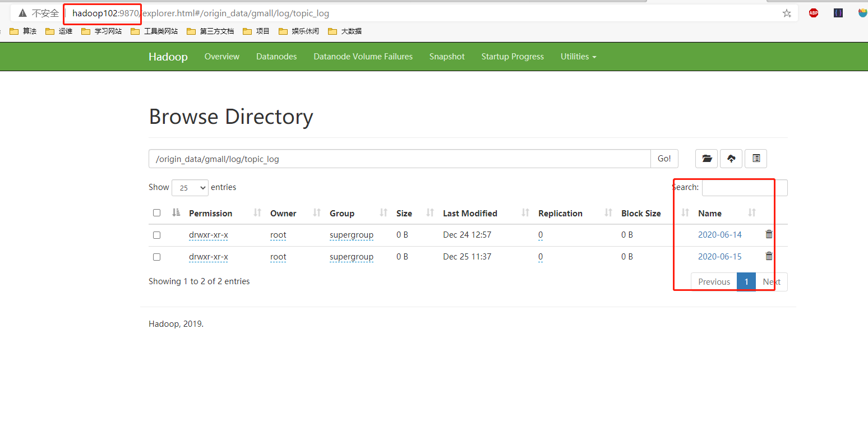Click supergroup in the 2020-06-15 row
868x426 pixels.
pos(352,257)
